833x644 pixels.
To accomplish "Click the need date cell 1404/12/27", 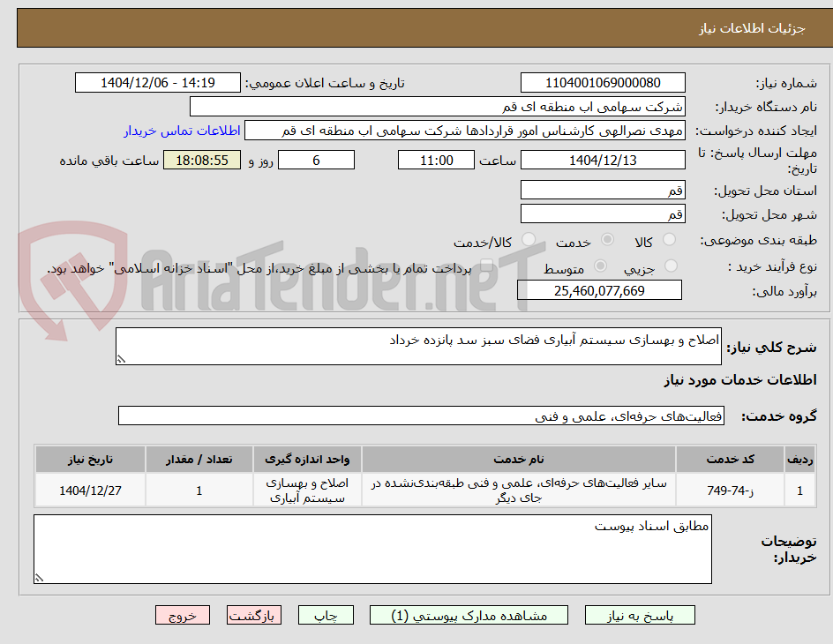I will (x=90, y=490).
